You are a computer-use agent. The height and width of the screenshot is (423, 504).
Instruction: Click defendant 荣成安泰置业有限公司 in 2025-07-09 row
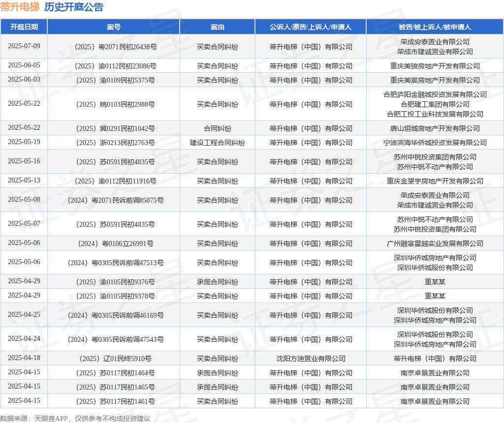tap(435, 42)
